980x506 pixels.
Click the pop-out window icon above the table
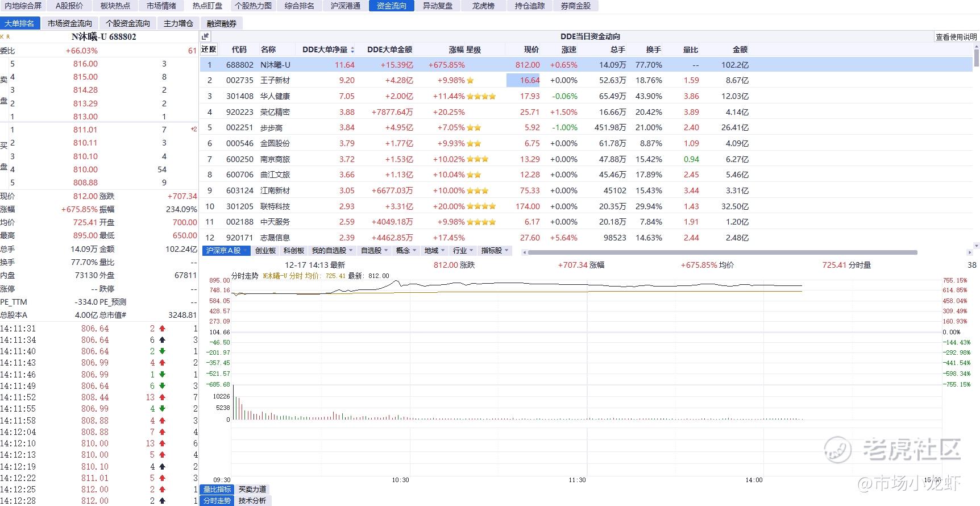pyautogui.click(x=206, y=36)
